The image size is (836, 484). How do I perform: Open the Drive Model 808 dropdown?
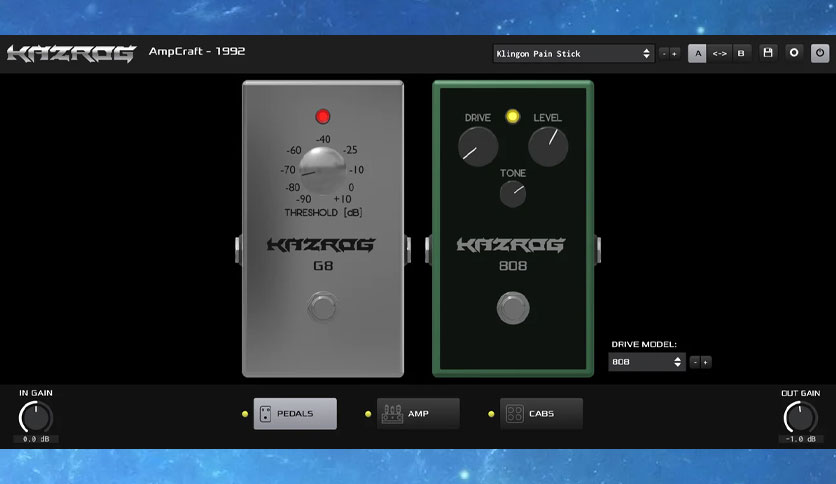tap(646, 362)
